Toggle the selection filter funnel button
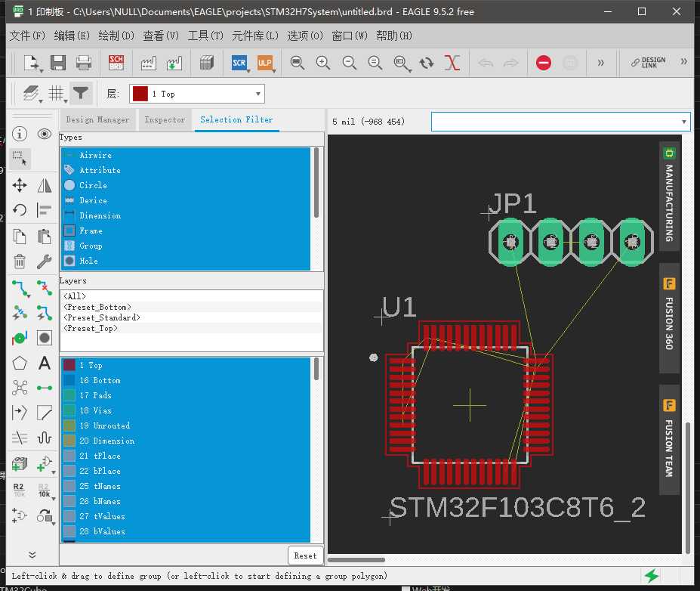 (x=81, y=94)
